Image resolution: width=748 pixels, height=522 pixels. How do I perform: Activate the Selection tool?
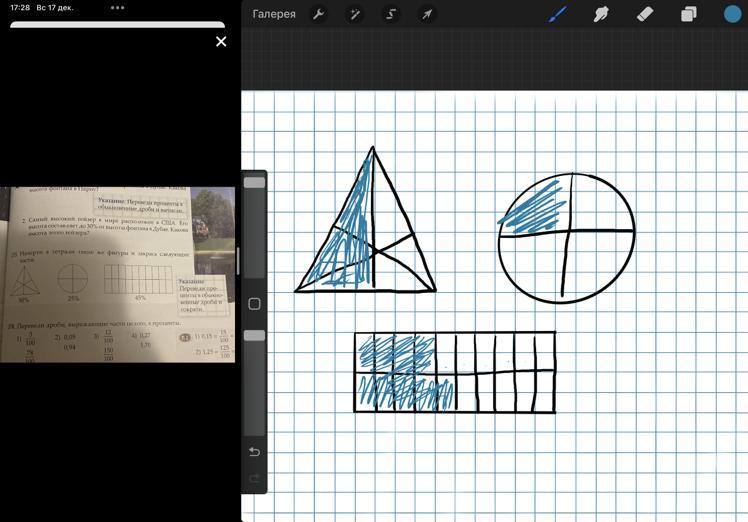click(391, 14)
